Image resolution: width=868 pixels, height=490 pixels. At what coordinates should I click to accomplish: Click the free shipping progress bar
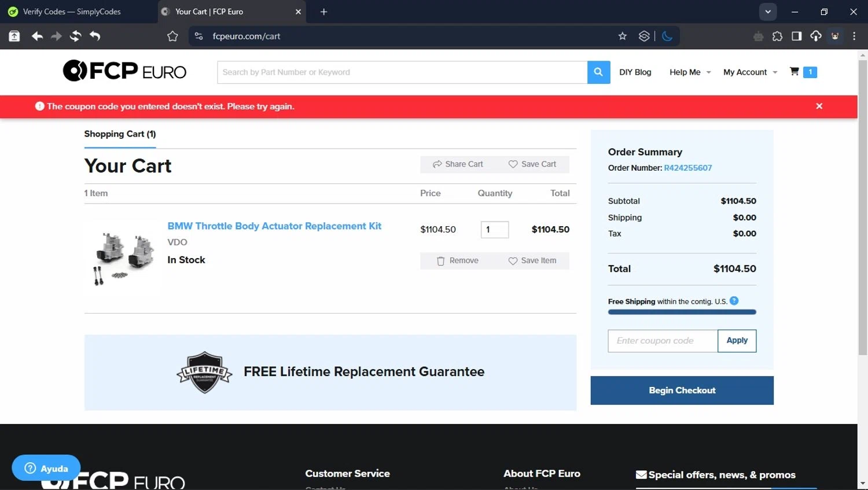coord(682,312)
